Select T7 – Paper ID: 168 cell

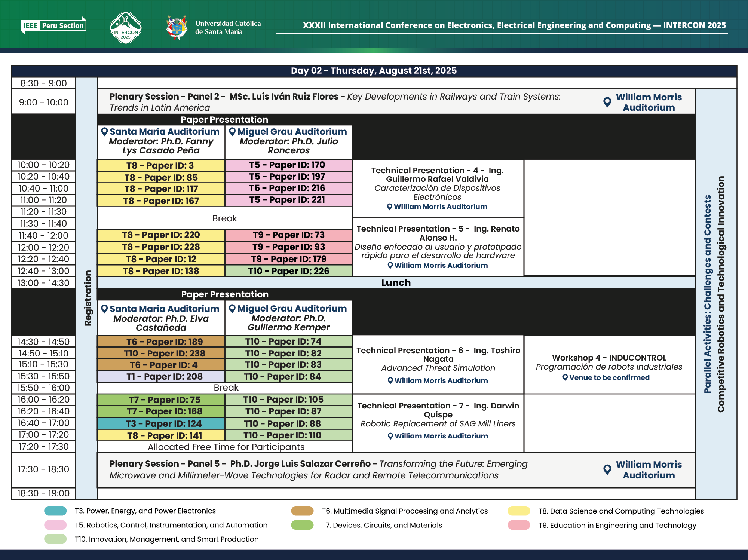161,411
